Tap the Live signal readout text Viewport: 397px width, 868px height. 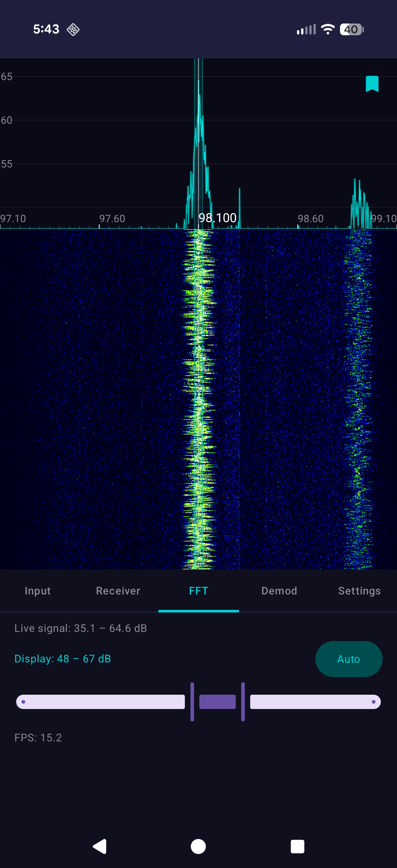[81, 628]
